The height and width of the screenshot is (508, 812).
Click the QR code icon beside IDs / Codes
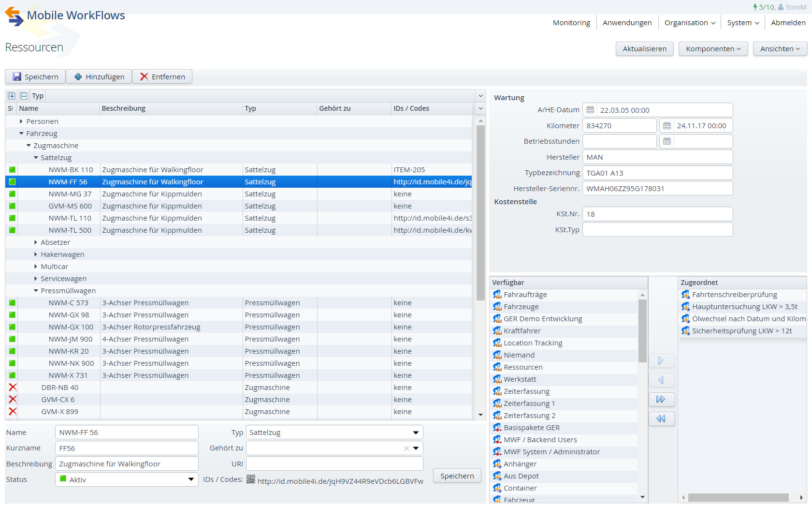(x=250, y=479)
